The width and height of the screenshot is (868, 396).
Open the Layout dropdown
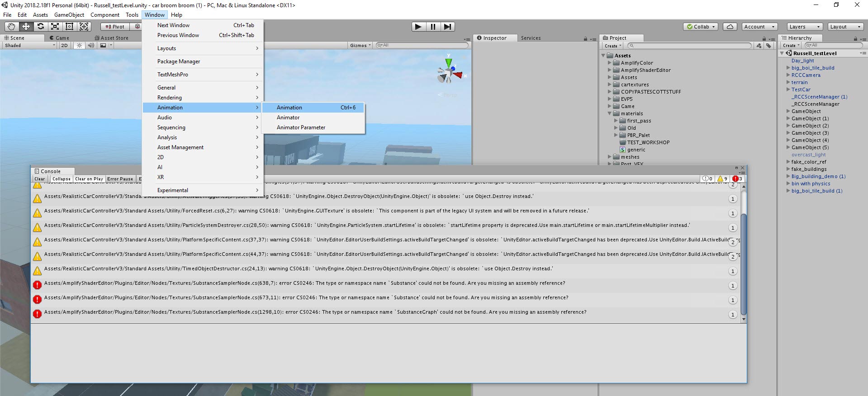845,27
